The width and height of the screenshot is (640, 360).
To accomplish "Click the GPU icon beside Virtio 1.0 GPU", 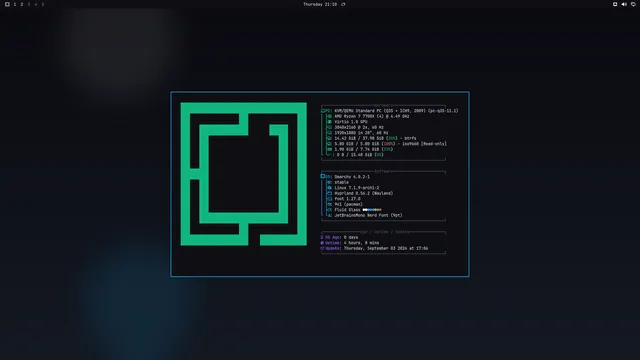I will pos(329,122).
